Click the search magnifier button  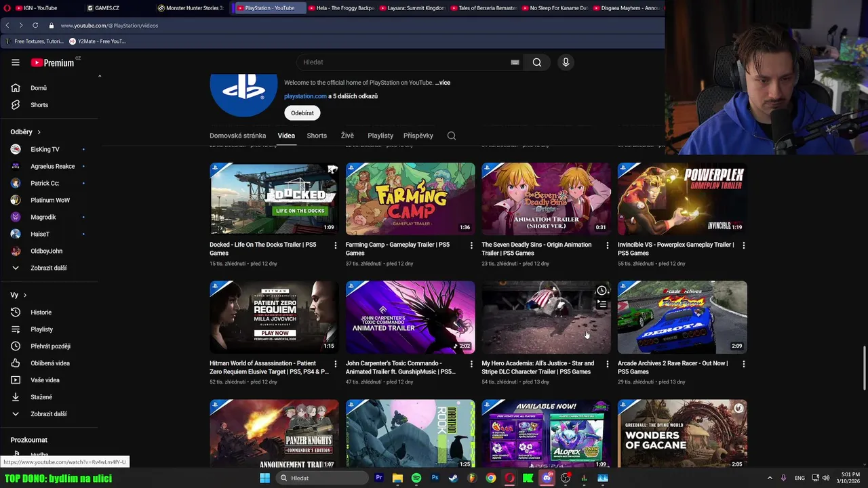point(536,62)
